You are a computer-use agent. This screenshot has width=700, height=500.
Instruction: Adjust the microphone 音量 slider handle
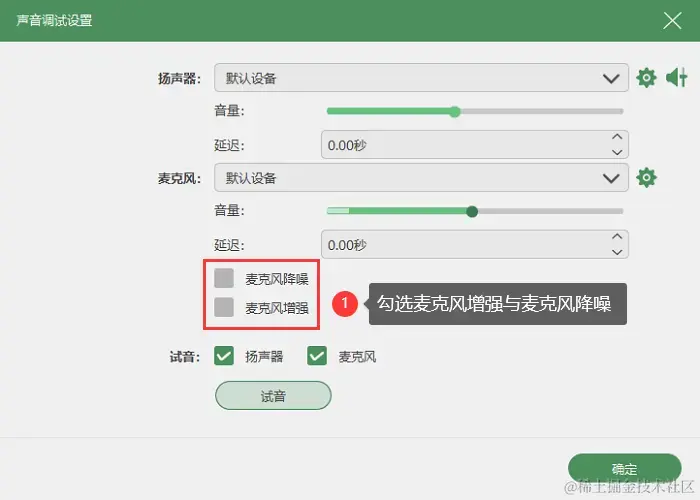472,212
